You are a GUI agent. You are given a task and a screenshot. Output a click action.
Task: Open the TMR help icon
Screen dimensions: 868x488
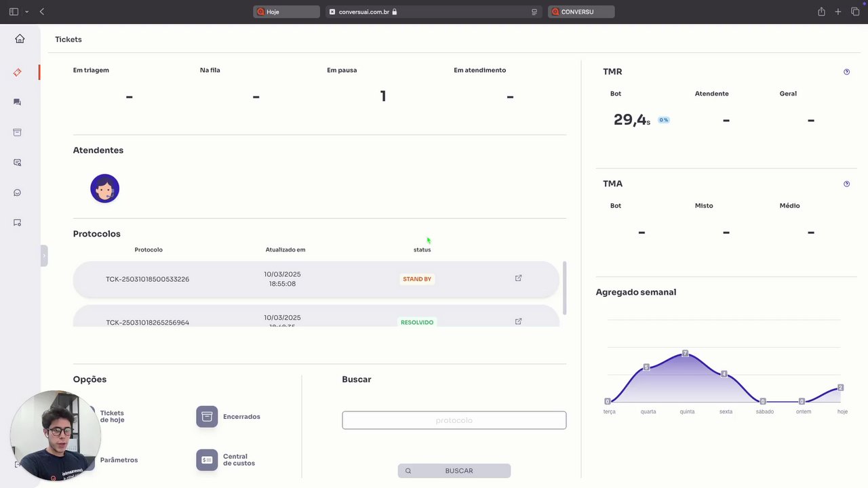846,72
